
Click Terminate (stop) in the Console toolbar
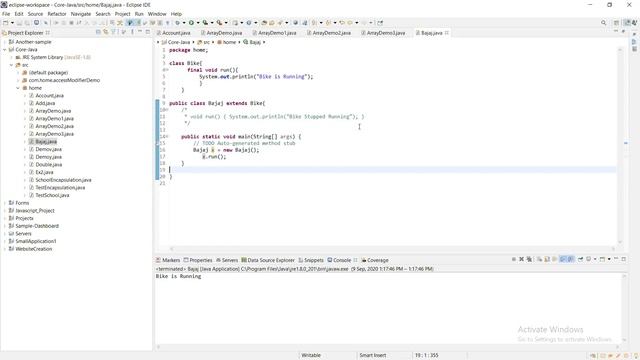514,259
